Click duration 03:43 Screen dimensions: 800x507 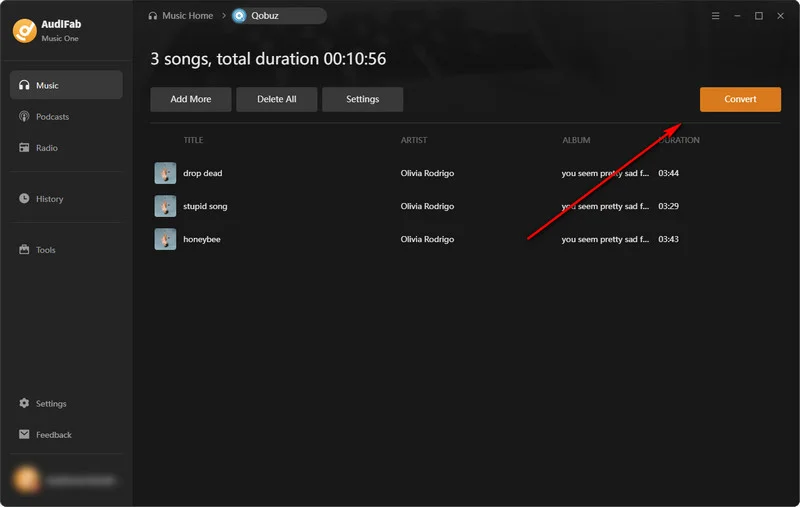(x=668, y=239)
